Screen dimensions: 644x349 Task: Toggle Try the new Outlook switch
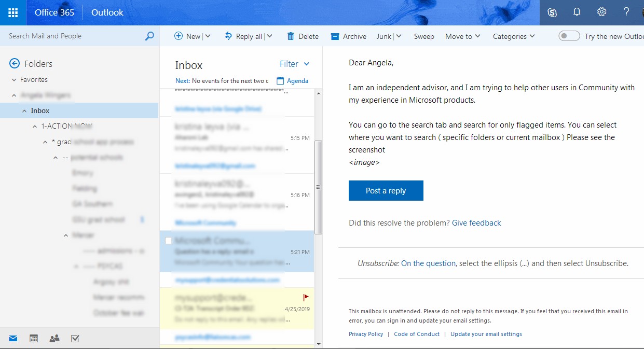(x=569, y=36)
